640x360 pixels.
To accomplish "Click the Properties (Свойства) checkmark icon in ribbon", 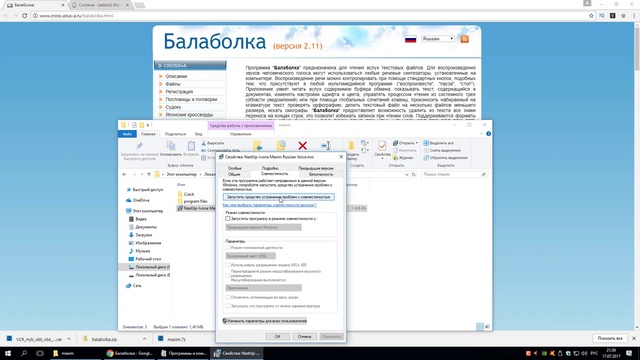I will (382, 146).
